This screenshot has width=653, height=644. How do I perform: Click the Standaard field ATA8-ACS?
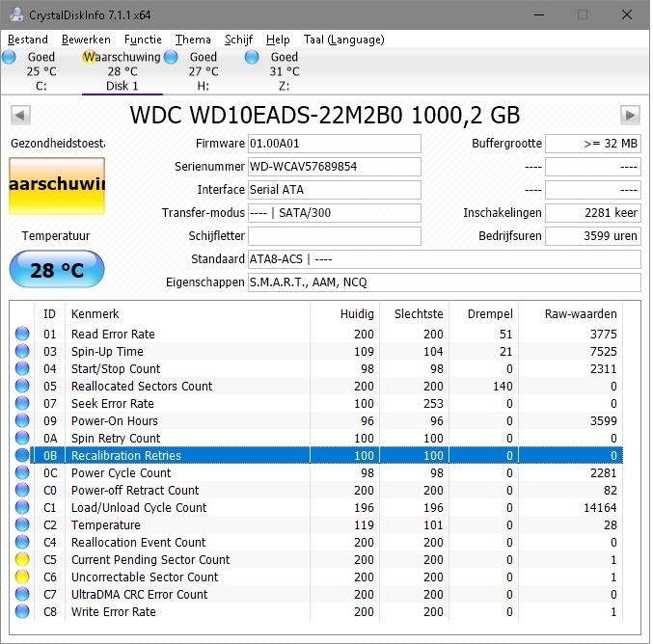(x=445, y=259)
